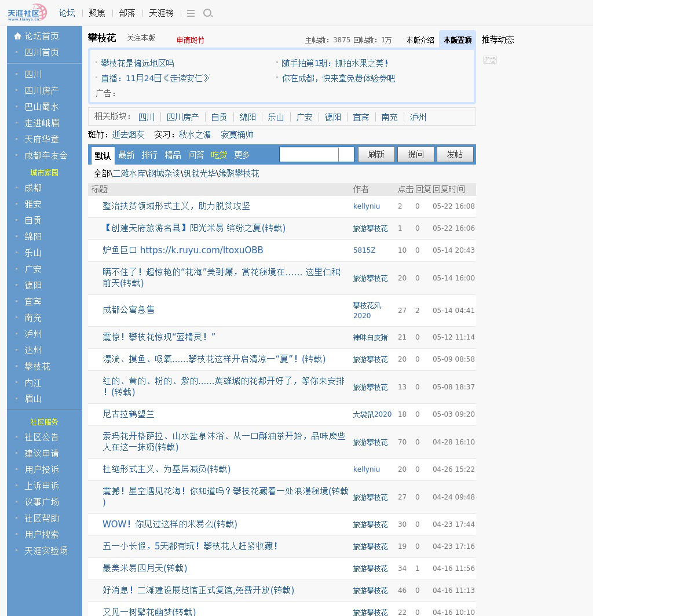Open 天涯榜 in the top navigation
This screenshot has width=695, height=616.
pyautogui.click(x=161, y=13)
